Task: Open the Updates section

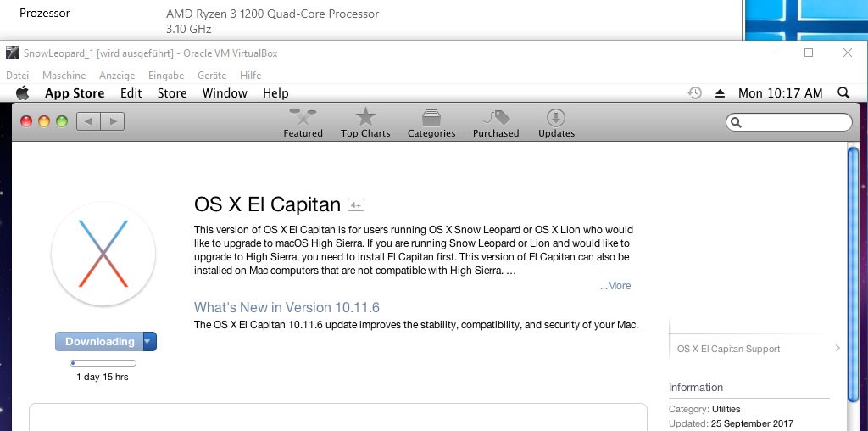Action: [556, 123]
